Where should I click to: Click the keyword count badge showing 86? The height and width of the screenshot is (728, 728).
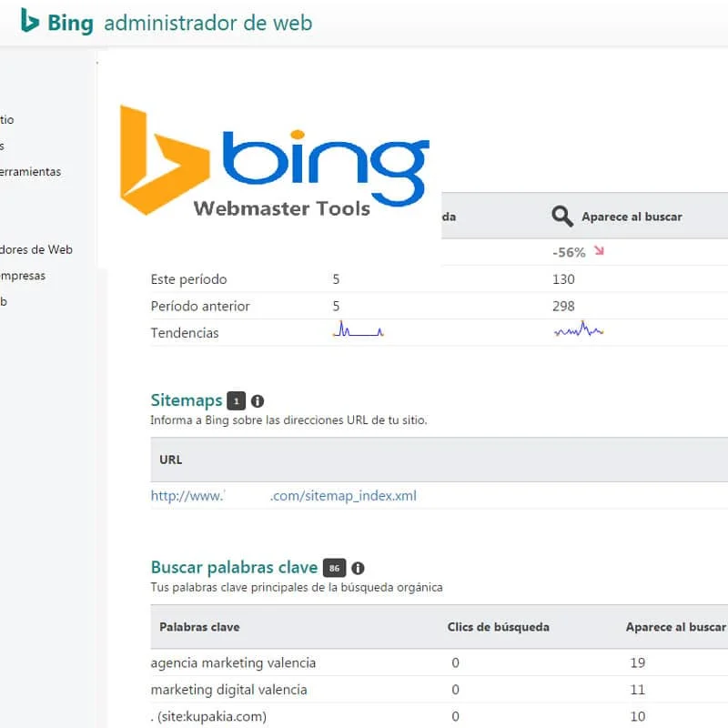click(334, 568)
